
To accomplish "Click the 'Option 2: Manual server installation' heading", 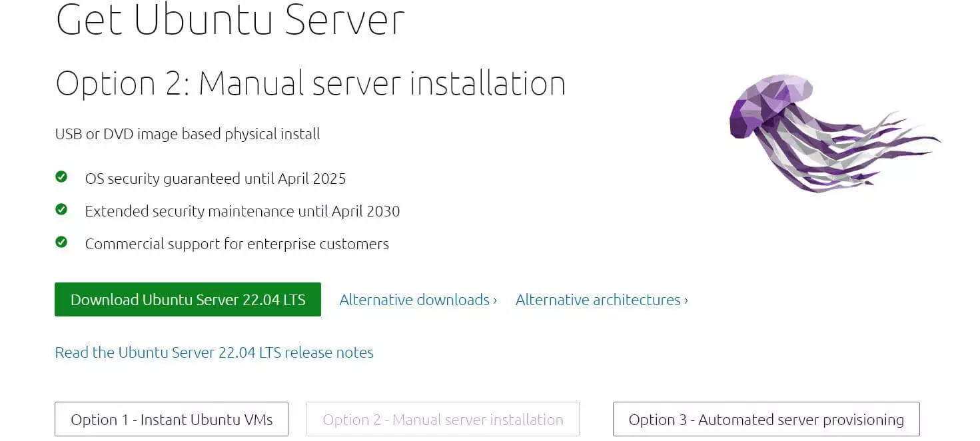I will pos(310,84).
